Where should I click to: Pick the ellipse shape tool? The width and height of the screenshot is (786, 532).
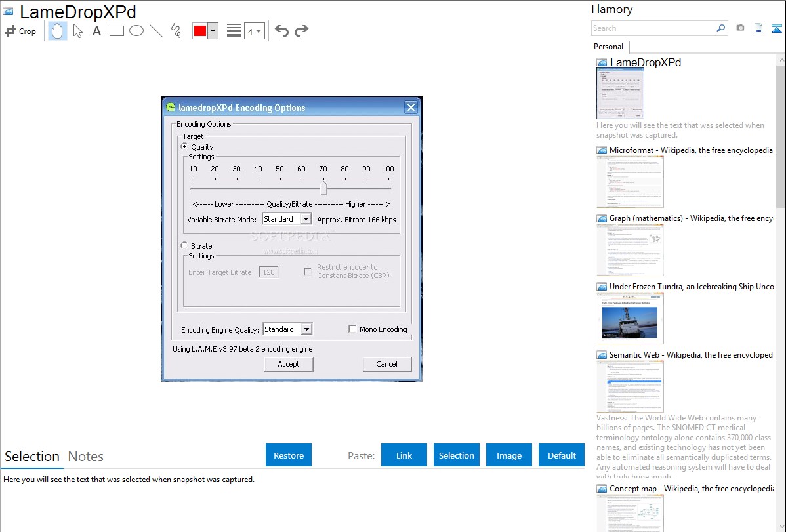pyautogui.click(x=136, y=31)
